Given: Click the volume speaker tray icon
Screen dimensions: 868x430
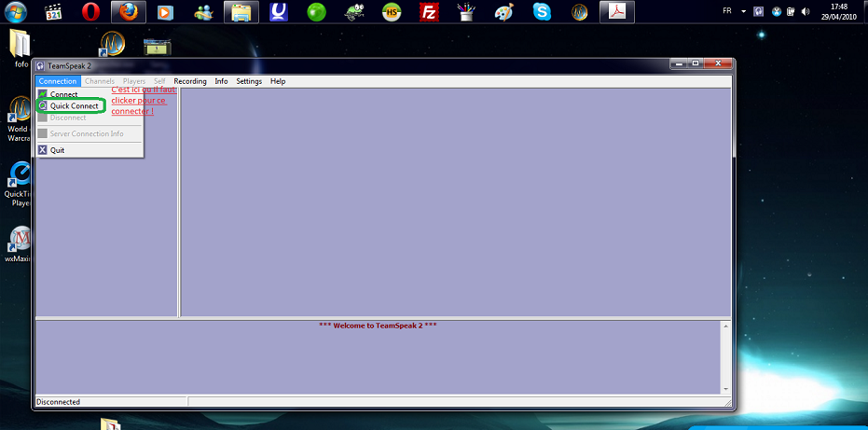Looking at the screenshot, I should click(x=805, y=11).
